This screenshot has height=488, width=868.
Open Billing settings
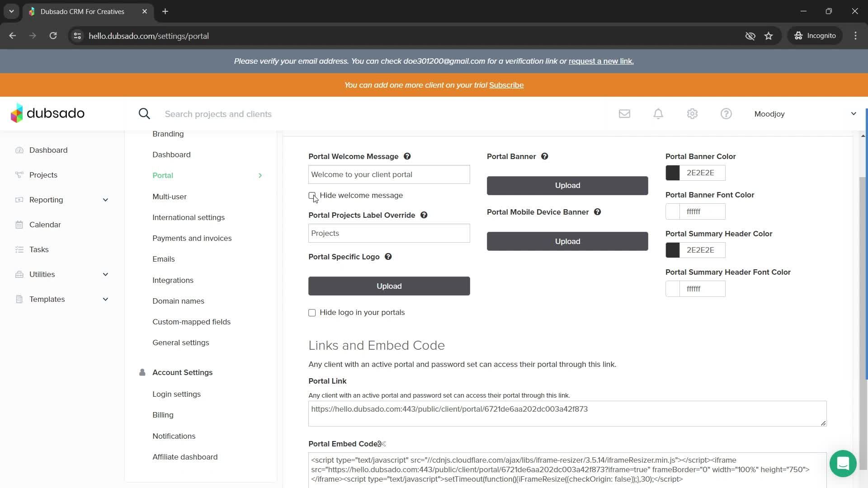pyautogui.click(x=163, y=415)
